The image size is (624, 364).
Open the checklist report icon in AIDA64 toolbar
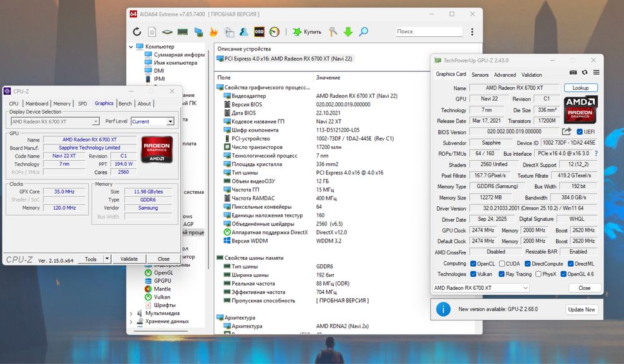click(229, 32)
